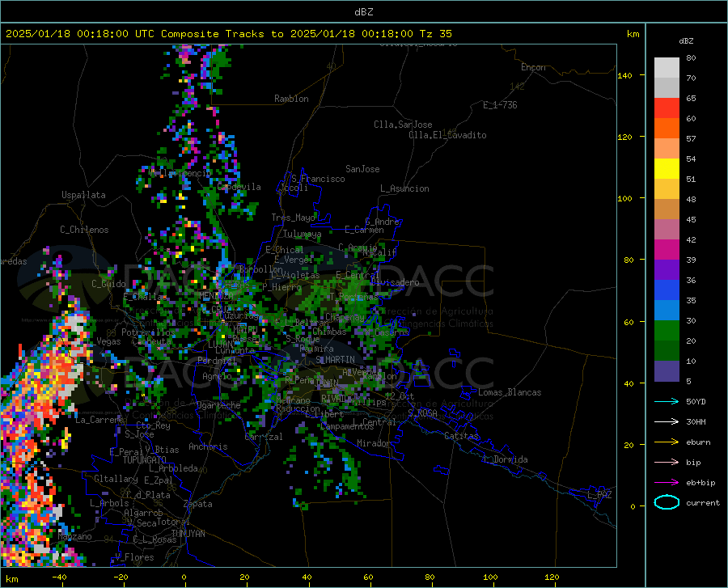Click the 'current' legend label

coord(703,503)
